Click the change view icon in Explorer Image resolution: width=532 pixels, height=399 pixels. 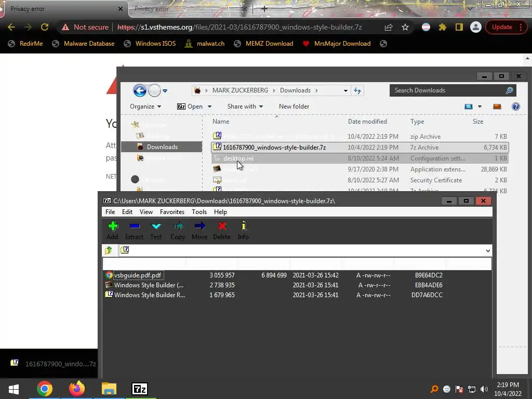[x=469, y=107]
